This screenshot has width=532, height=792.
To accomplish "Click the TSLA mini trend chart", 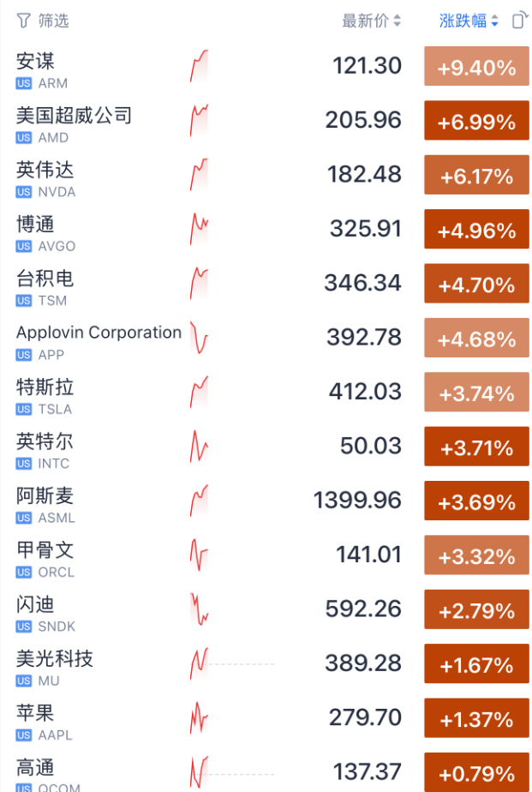I will [x=199, y=392].
